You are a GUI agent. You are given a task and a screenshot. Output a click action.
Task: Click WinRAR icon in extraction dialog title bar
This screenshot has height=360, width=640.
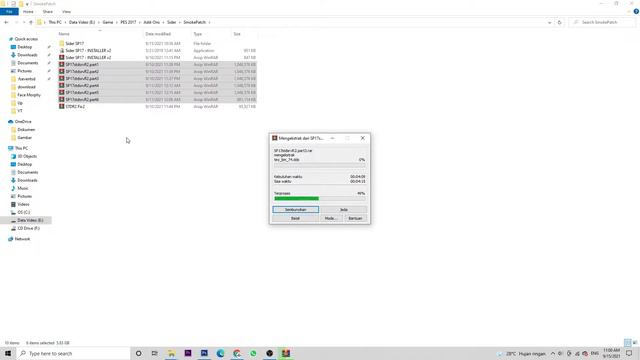point(275,138)
